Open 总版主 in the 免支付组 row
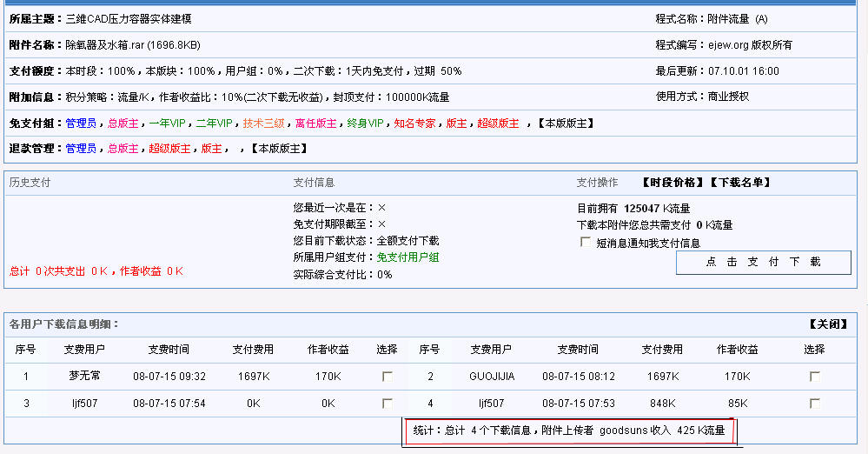 point(123,123)
